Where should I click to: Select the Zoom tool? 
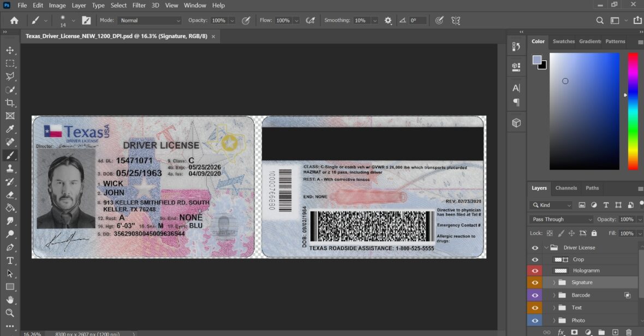pyautogui.click(x=11, y=313)
